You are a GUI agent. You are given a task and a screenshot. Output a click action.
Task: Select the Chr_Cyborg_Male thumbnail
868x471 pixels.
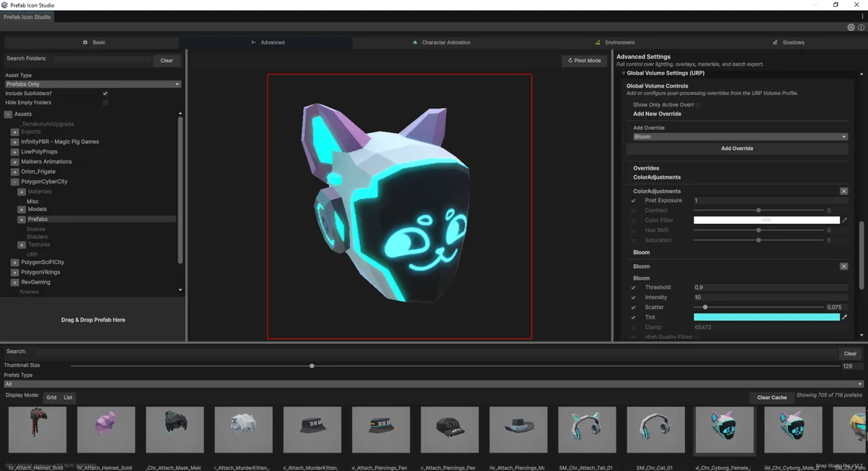click(793, 430)
